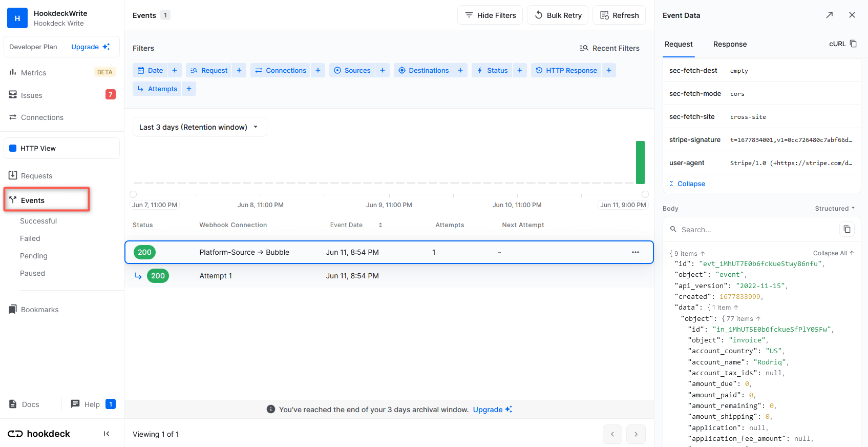868x447 pixels.
Task: Add a Connections filter with plus icon
Action: [x=318, y=70]
